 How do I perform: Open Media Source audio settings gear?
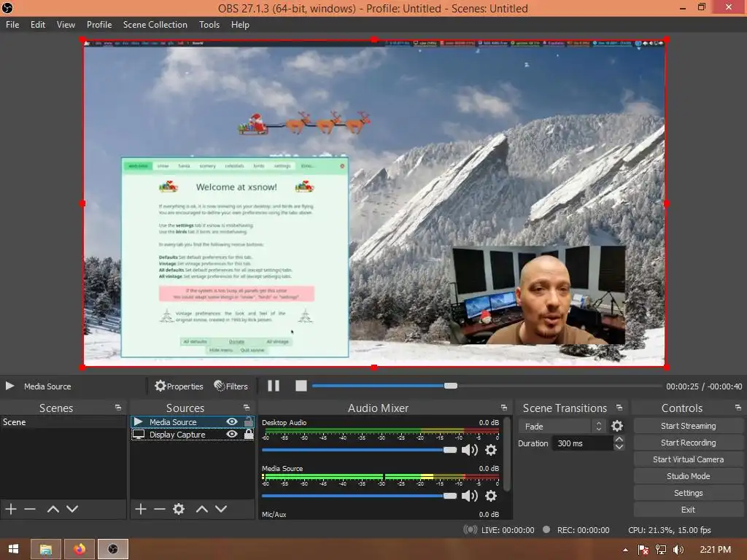[491, 496]
